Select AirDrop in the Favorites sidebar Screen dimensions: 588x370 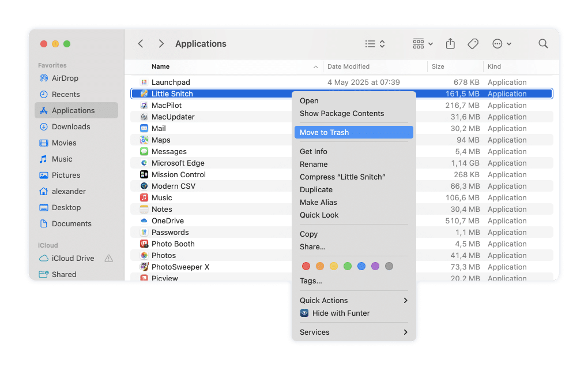pos(66,78)
